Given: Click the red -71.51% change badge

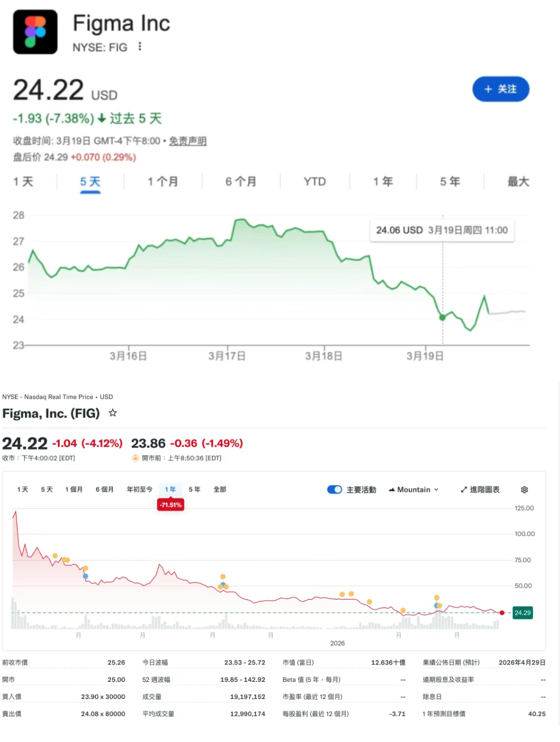Looking at the screenshot, I should tap(171, 505).
